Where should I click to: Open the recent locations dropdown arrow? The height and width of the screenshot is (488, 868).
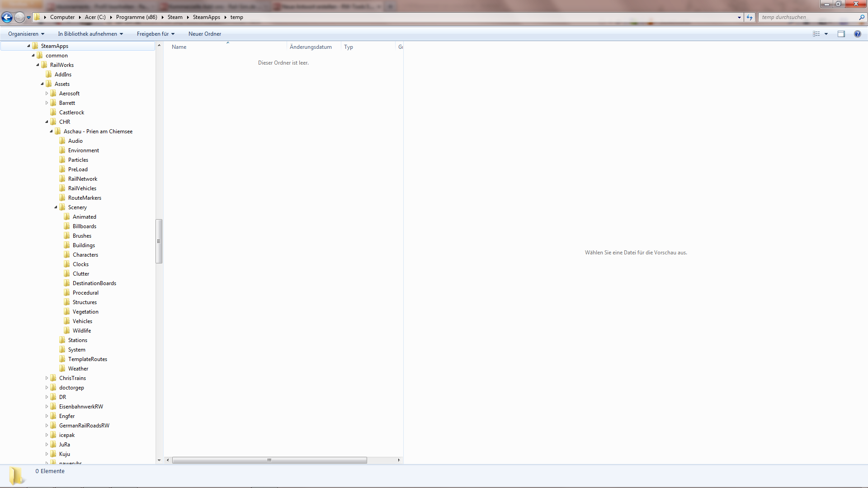click(28, 18)
